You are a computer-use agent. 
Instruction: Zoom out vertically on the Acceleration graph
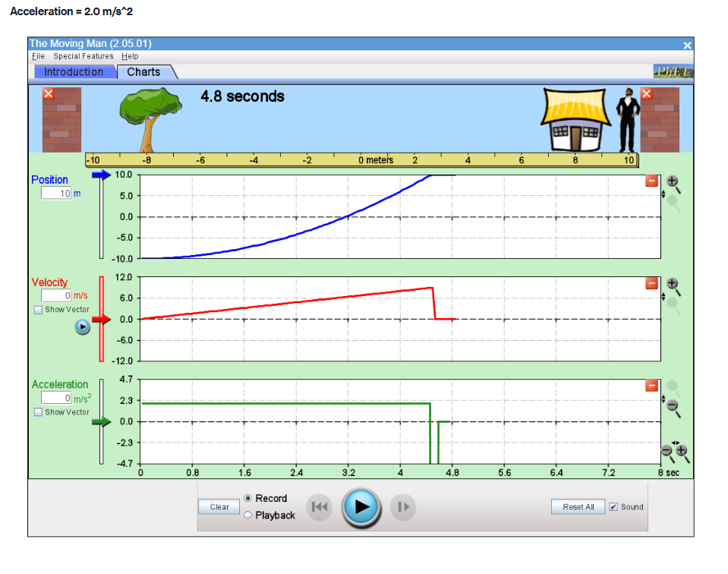point(673,405)
